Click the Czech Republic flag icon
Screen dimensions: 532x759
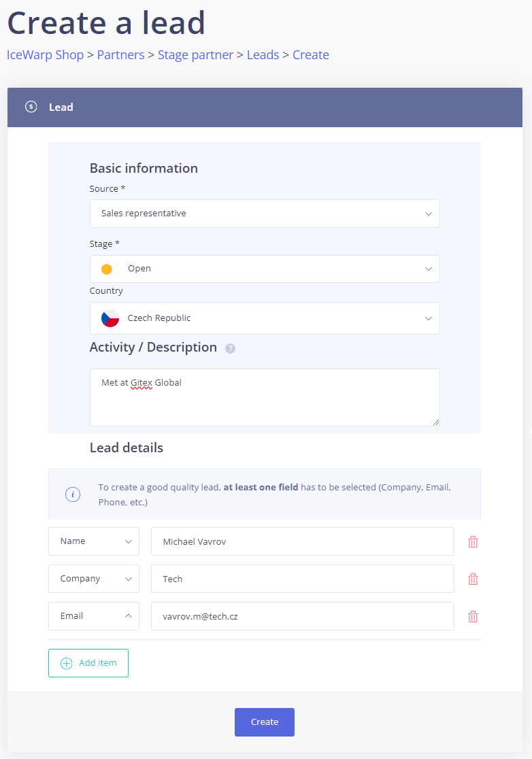pos(110,318)
